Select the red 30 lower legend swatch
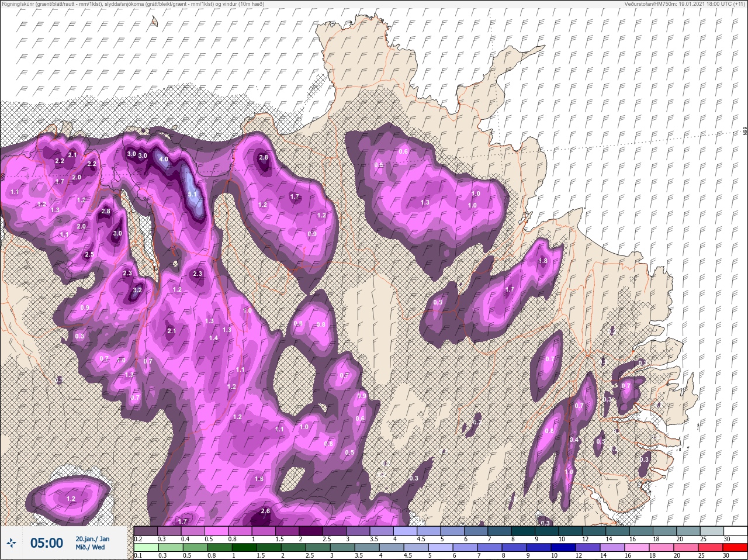This screenshot has width=748, height=560. pyautogui.click(x=735, y=548)
